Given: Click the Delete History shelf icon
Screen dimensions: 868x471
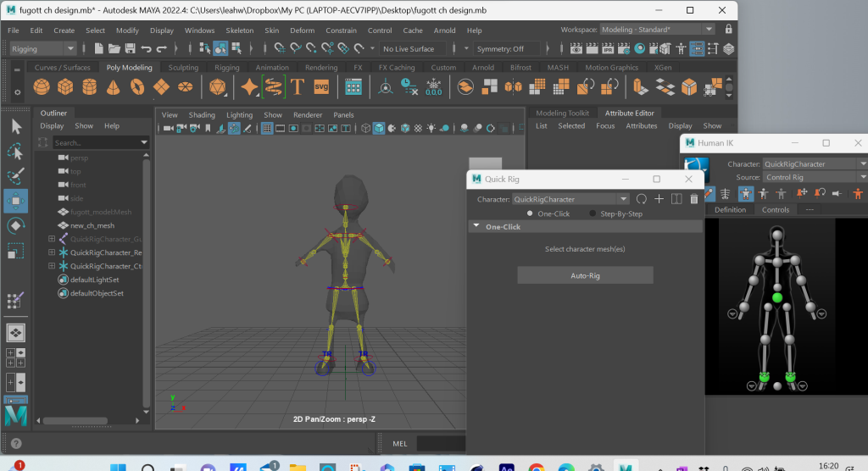Looking at the screenshot, I should (409, 87).
